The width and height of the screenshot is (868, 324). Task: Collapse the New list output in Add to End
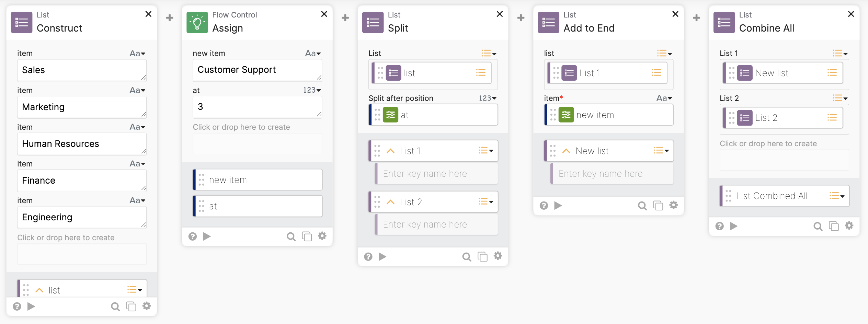[x=566, y=151]
